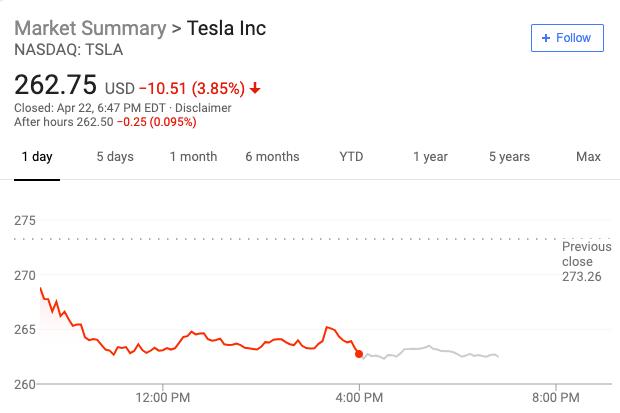Click the 262.75 stock price
620x413 pixels.
[x=55, y=84]
